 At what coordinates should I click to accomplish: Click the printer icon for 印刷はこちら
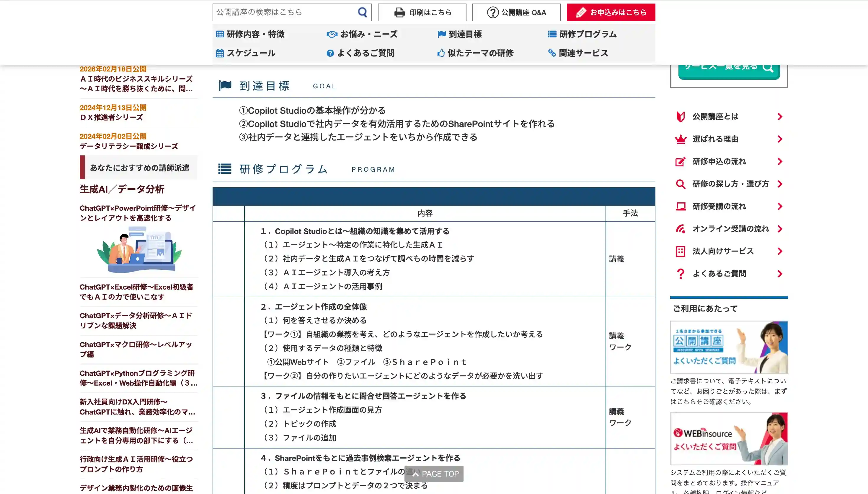coord(399,12)
